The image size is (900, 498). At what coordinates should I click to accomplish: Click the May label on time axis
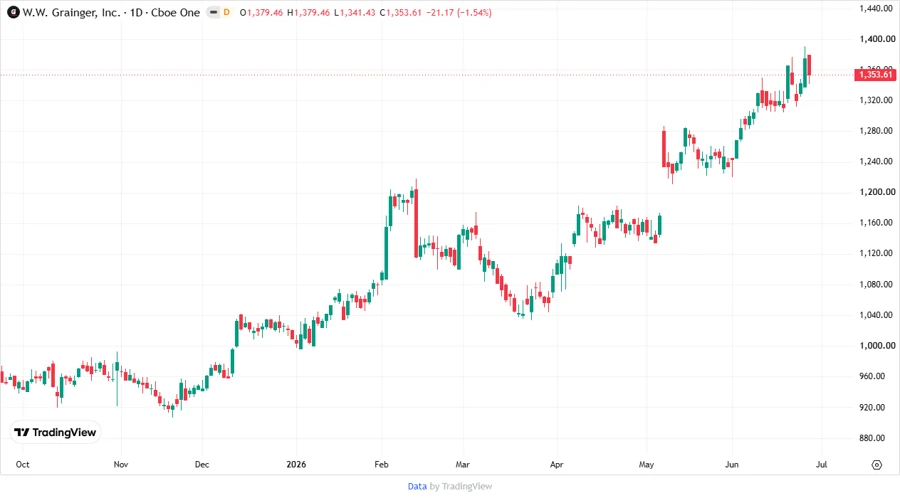[646, 465]
